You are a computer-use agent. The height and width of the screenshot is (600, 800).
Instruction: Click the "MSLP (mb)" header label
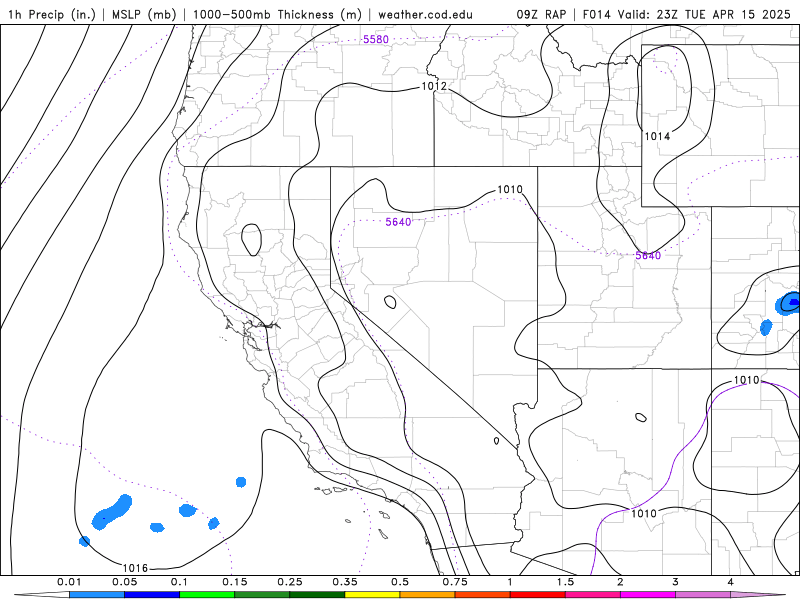click(x=144, y=14)
